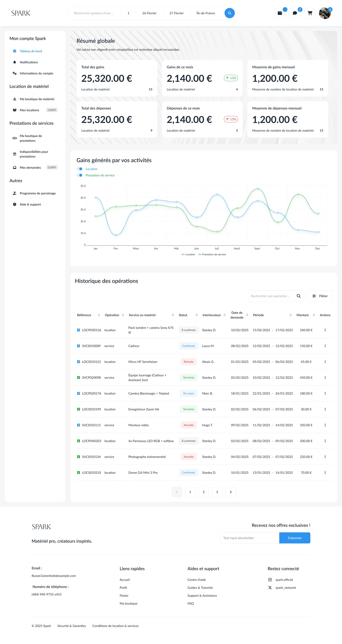The width and height of the screenshot is (342, 644).
Task: Click the next page chevron
Action: [x=231, y=492]
